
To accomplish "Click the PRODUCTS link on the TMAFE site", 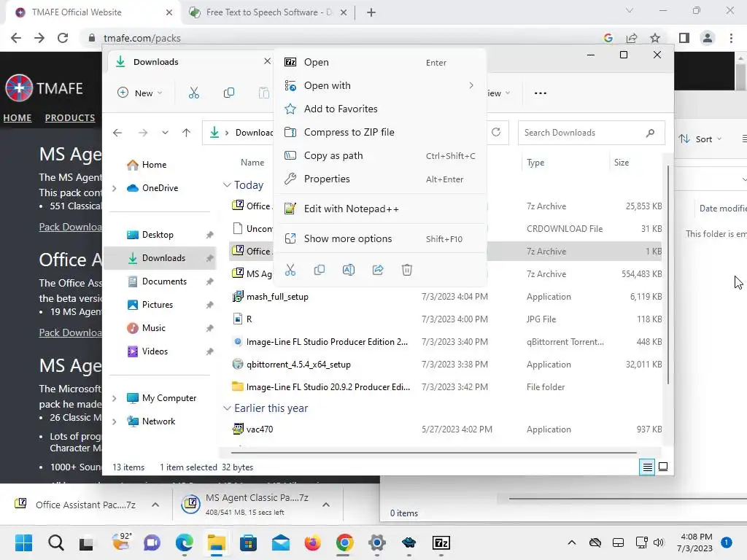I will (70, 117).
